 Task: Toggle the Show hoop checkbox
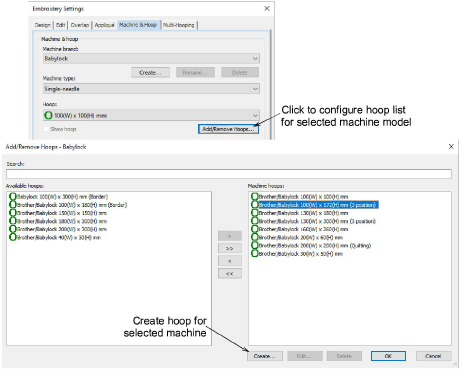[46, 129]
